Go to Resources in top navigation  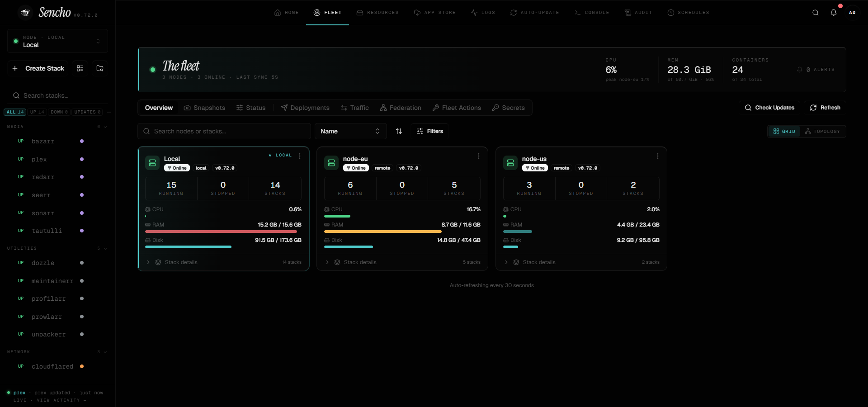pyautogui.click(x=377, y=13)
